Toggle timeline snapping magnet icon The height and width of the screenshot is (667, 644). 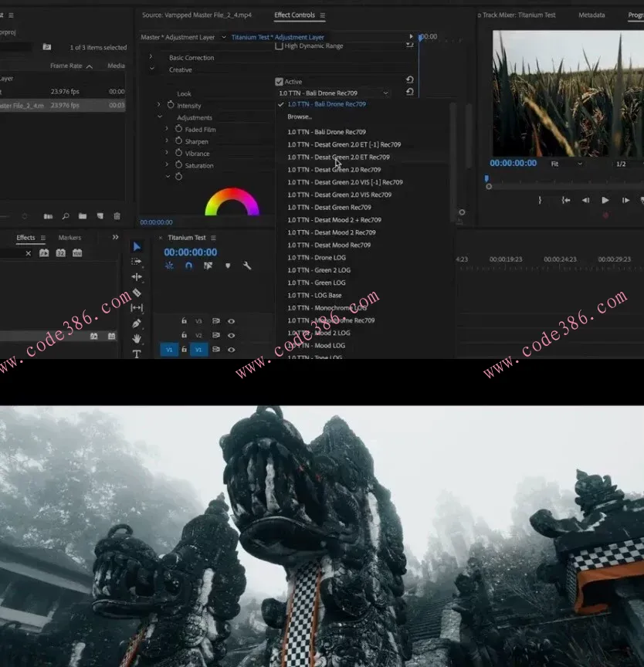pos(188,266)
